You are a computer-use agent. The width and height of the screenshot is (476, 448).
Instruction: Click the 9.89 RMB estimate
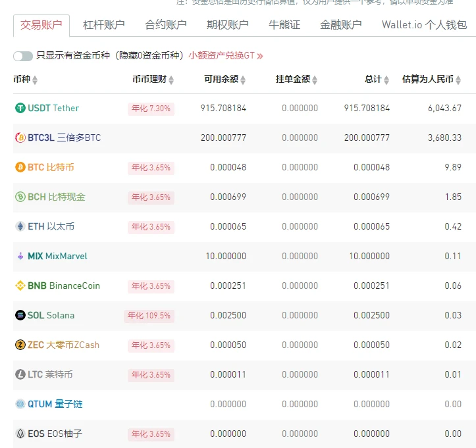(453, 167)
